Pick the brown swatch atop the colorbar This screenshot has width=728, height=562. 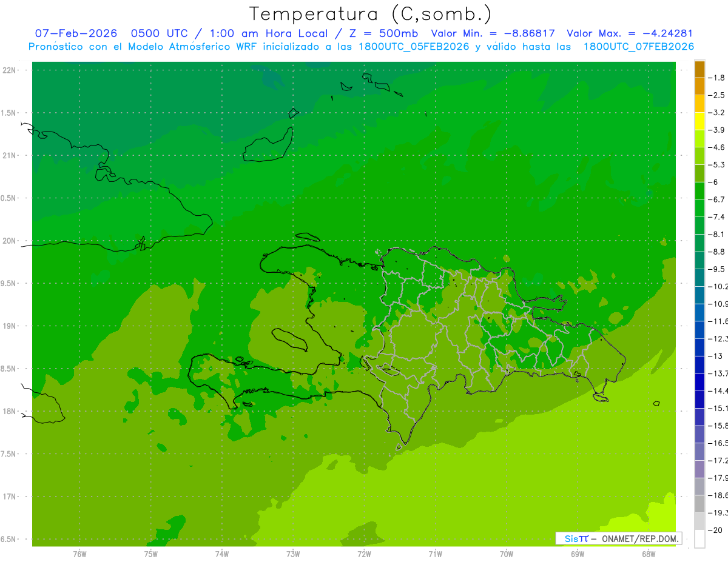pos(699,69)
